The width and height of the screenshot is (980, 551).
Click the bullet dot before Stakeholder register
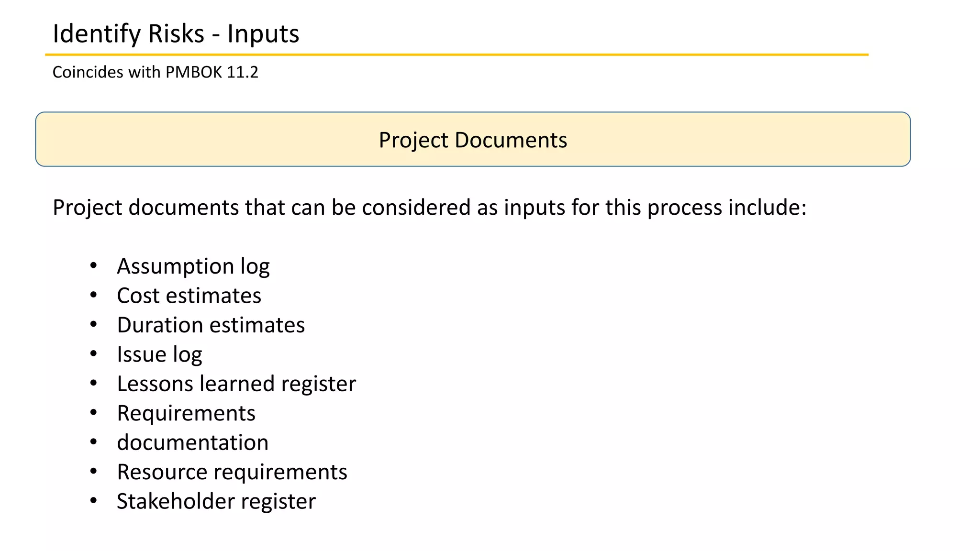(93, 501)
